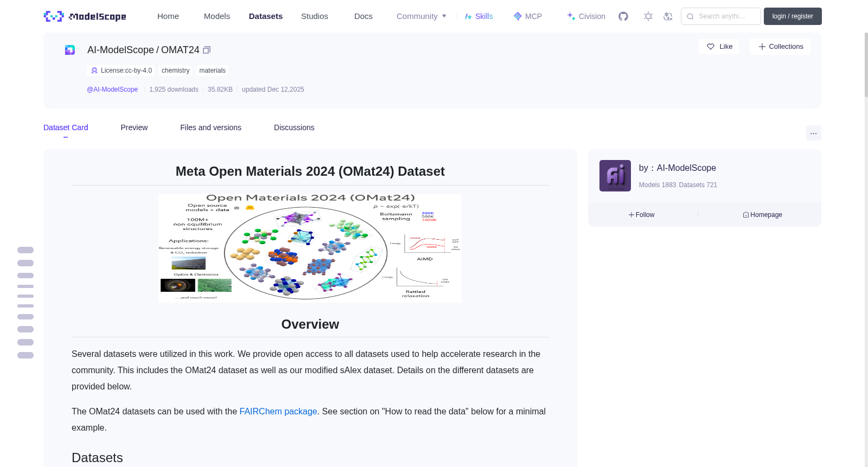
Task: Open the Discussions tab
Action: (x=294, y=127)
